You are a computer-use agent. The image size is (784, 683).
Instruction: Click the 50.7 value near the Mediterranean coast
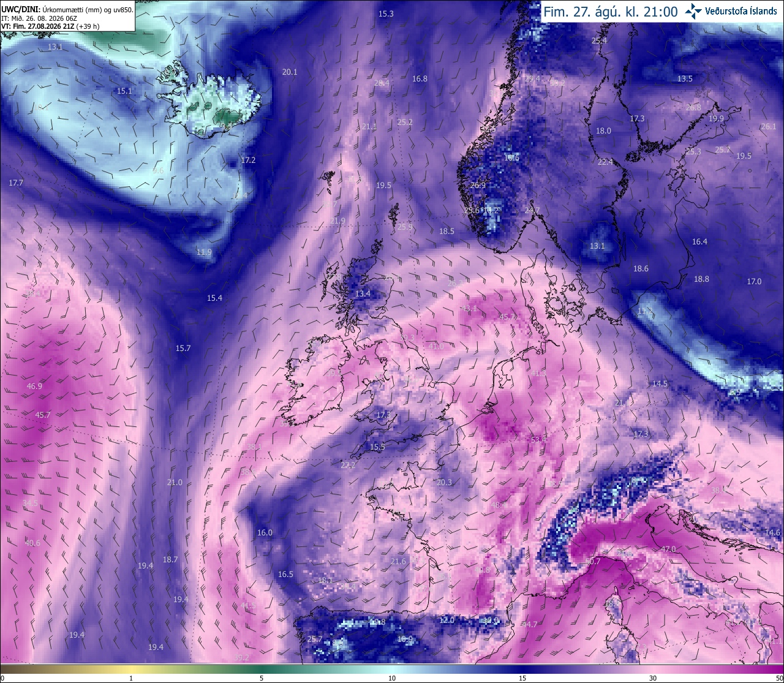pos(592,561)
